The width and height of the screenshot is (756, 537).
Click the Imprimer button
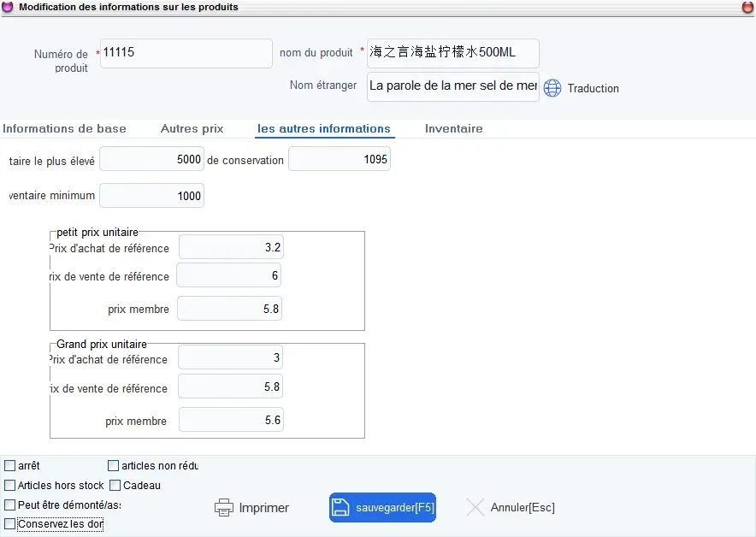click(x=251, y=508)
